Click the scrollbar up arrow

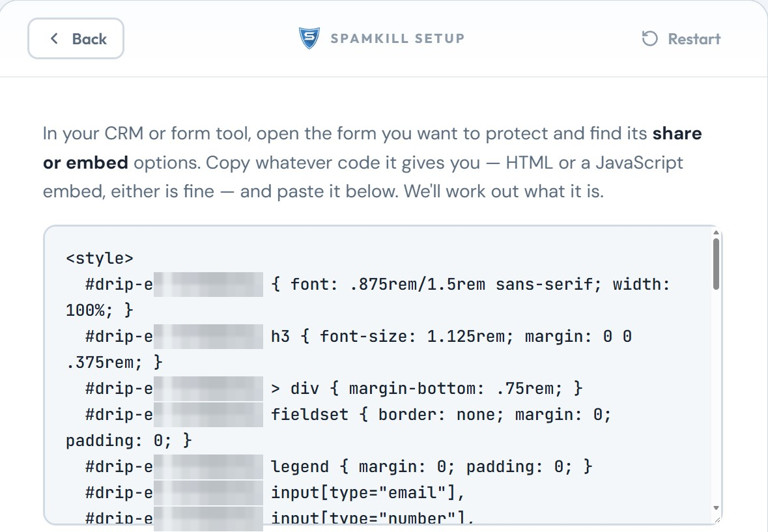[716, 233]
